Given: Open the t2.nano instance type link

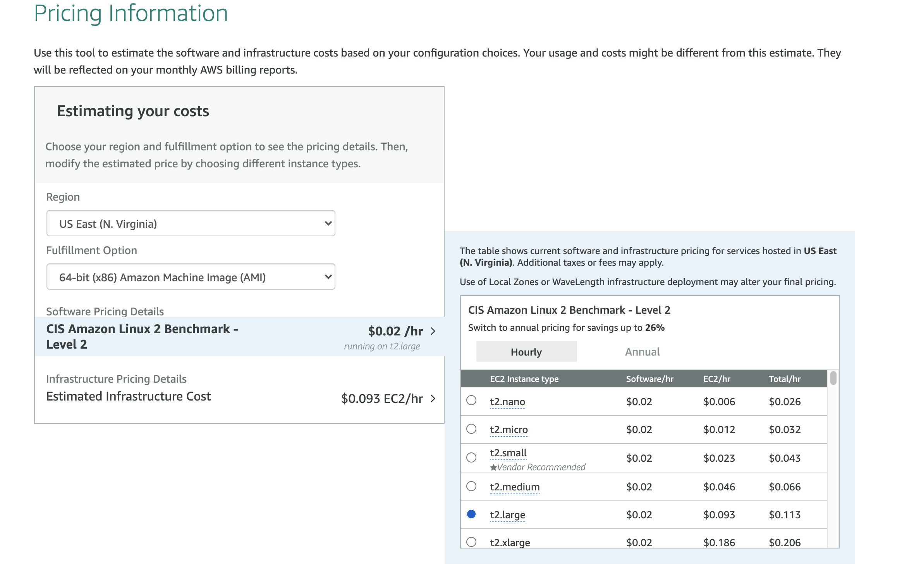Looking at the screenshot, I should point(507,402).
